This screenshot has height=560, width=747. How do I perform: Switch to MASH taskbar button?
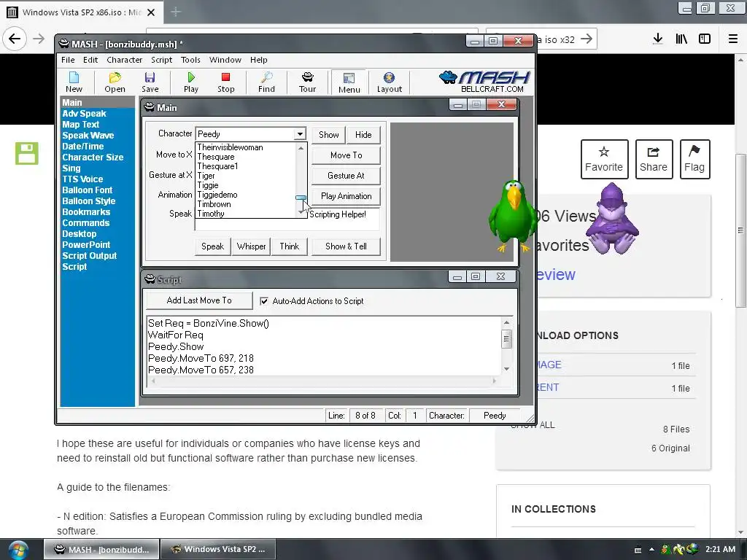[101, 550]
